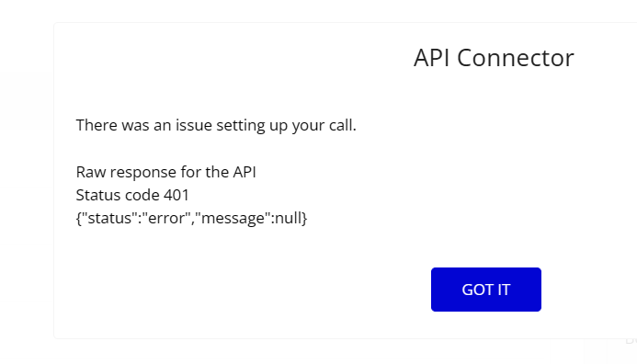Viewport: 637px width, 364px height.
Task: Select the 'There was an issue' message line
Action: coord(216,126)
